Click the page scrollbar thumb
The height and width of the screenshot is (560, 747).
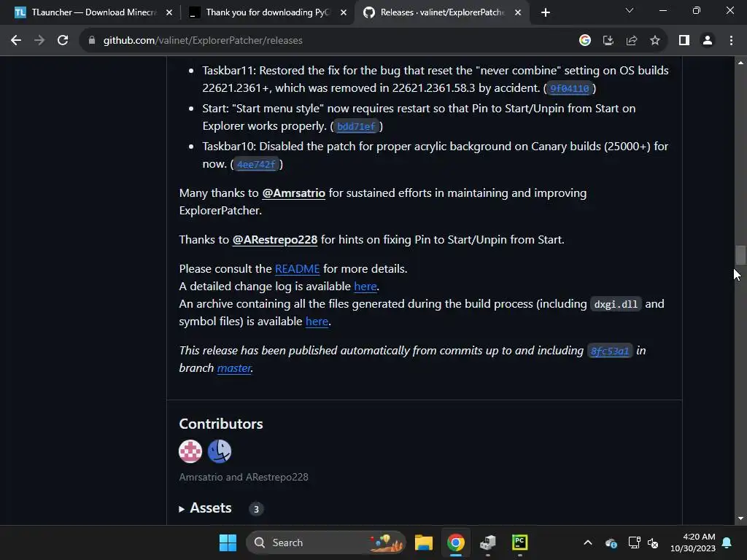(x=740, y=254)
